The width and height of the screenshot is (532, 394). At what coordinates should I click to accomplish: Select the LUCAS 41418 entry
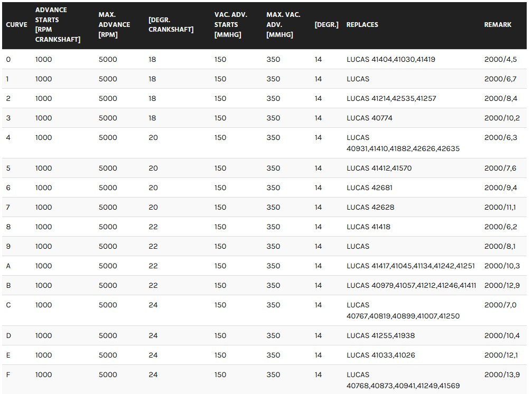(368, 227)
